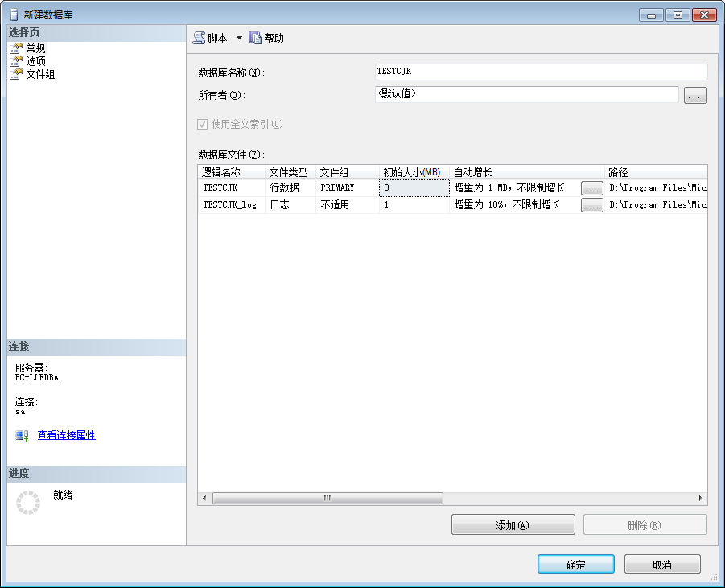Open 查看连接属性 link
The image size is (725, 588).
tap(66, 435)
